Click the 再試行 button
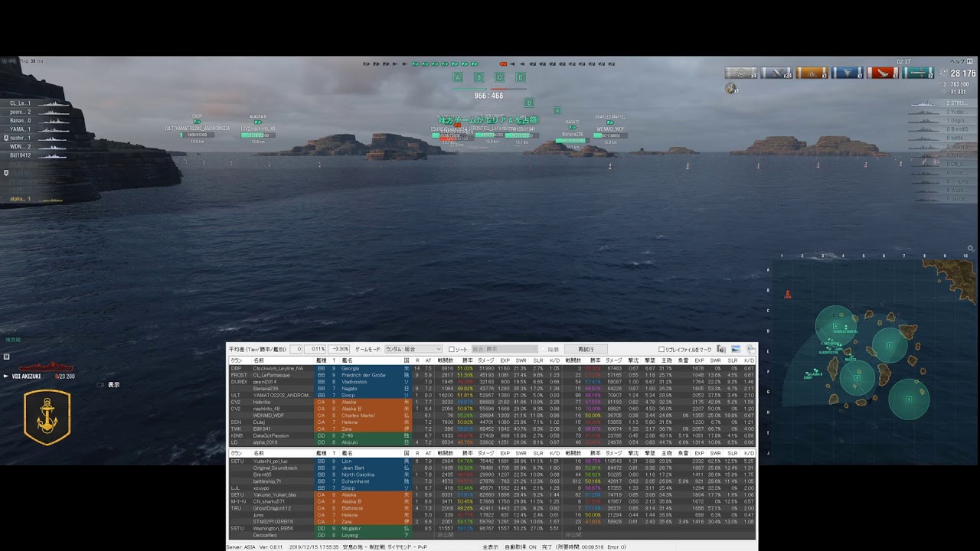Image resolution: width=980 pixels, height=551 pixels. (x=586, y=349)
